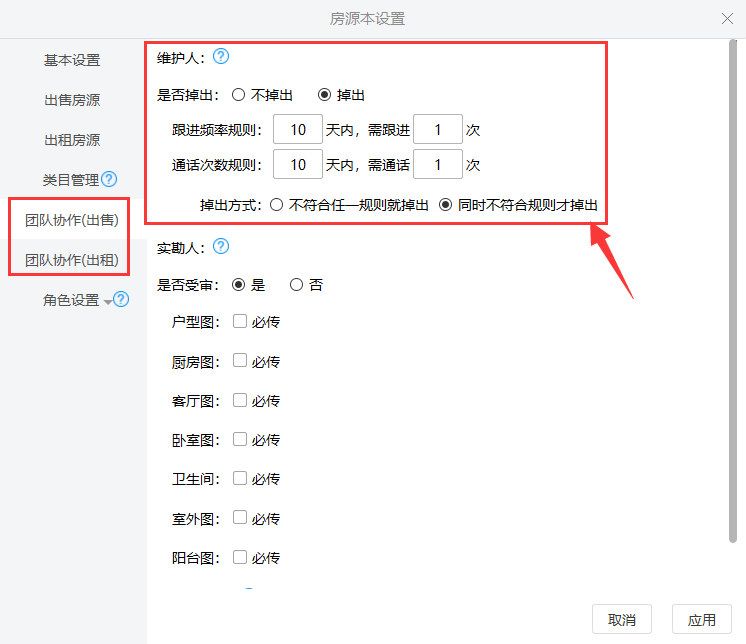Open 出租房源 section

72,140
